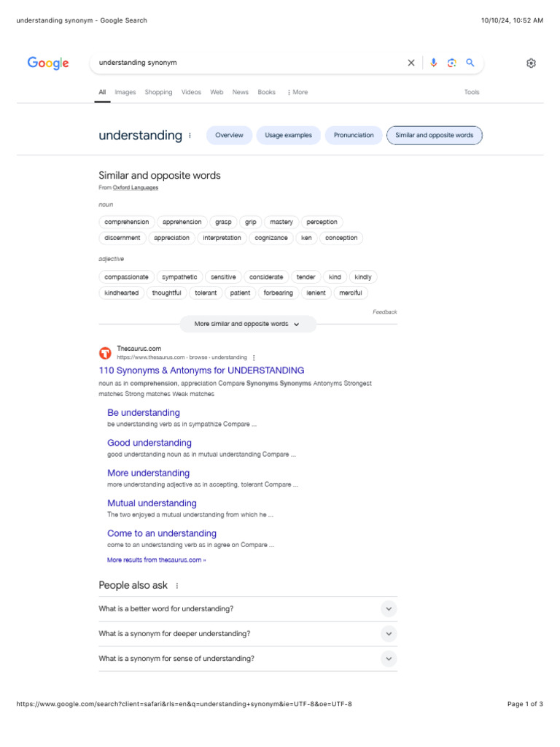
Task: Expand 'What is a better word for understanding?'
Action: tap(389, 609)
